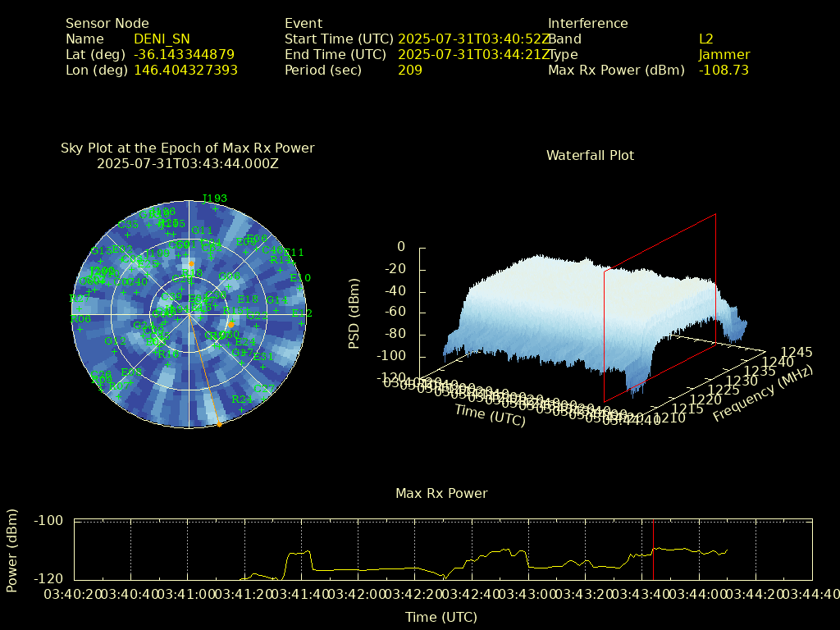Click the Max Rx Power value -108.73

tap(724, 70)
